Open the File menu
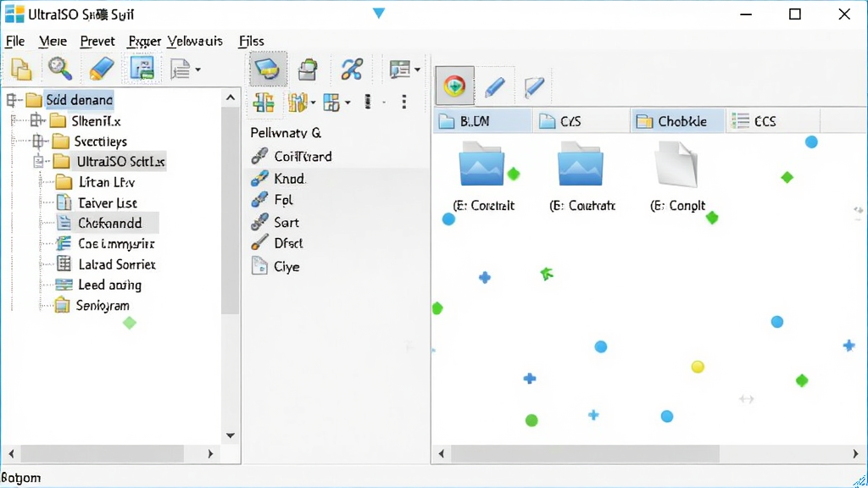 tap(15, 41)
